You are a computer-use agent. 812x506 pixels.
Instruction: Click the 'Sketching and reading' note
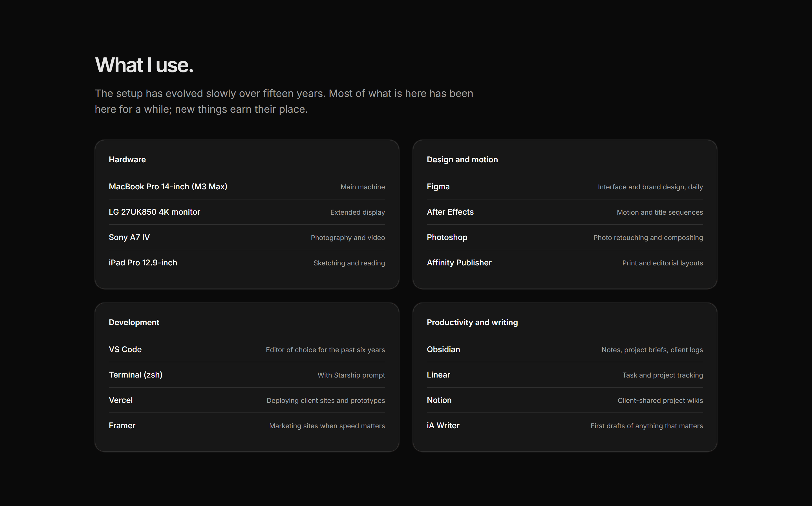pyautogui.click(x=349, y=263)
